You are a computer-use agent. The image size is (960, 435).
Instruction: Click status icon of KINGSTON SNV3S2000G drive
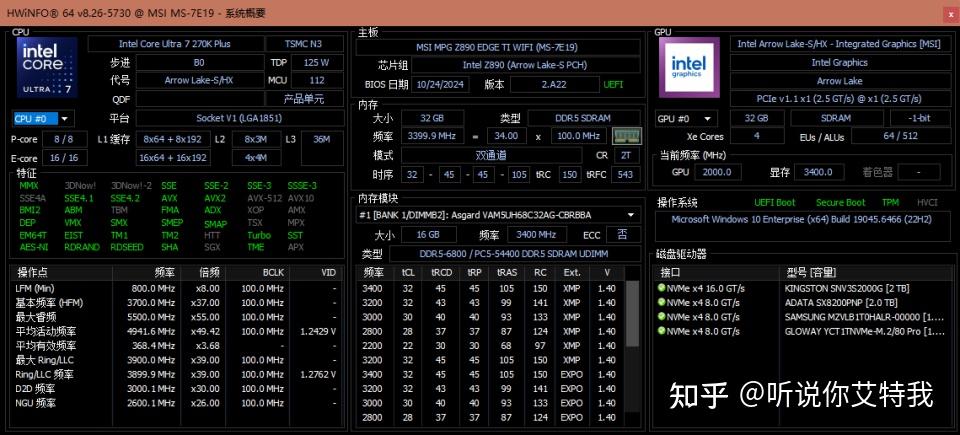pyautogui.click(x=661, y=287)
